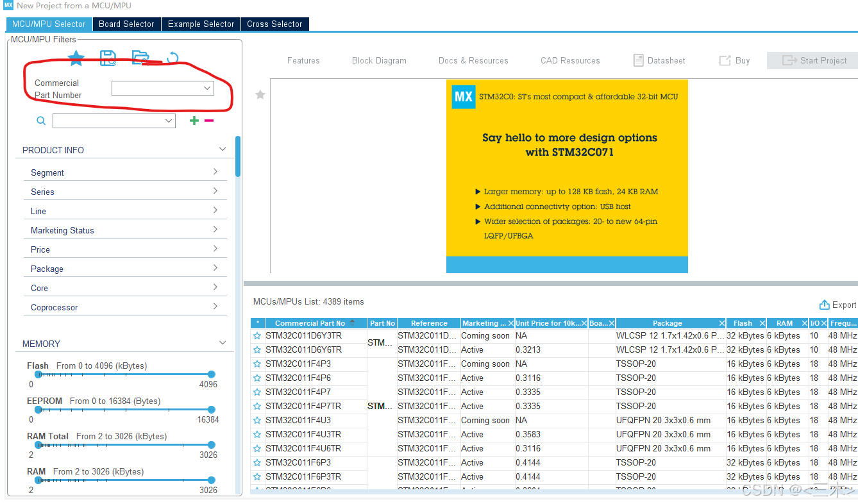The width and height of the screenshot is (858, 504).
Task: Click the Datasheet button label
Action: (x=666, y=60)
